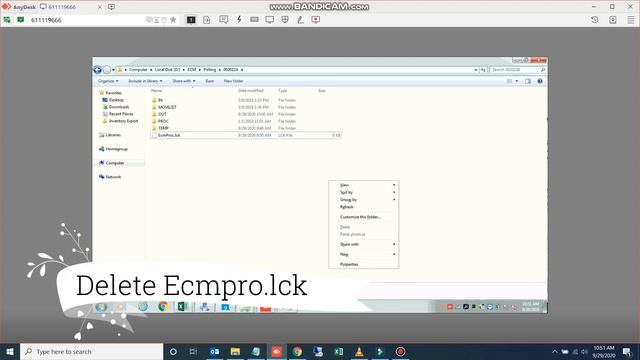Select Favorites in navigation pane

point(113,93)
